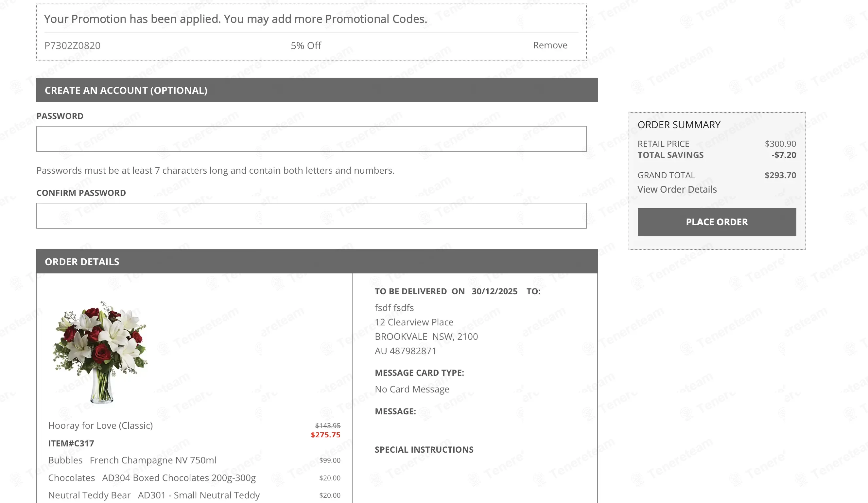This screenshot has height=503, width=868.
Task: Click the Place Order button
Action: (717, 222)
